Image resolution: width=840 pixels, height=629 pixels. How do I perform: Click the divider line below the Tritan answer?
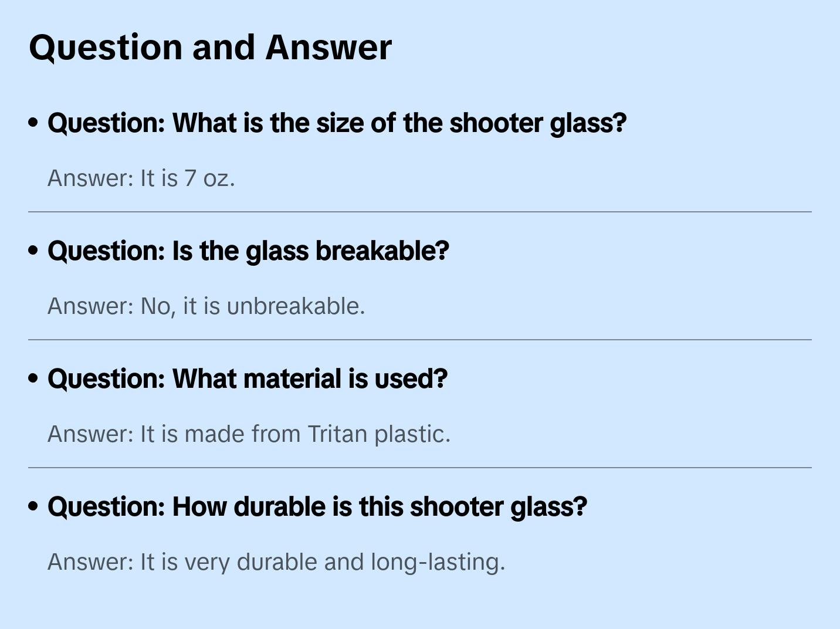click(420, 468)
